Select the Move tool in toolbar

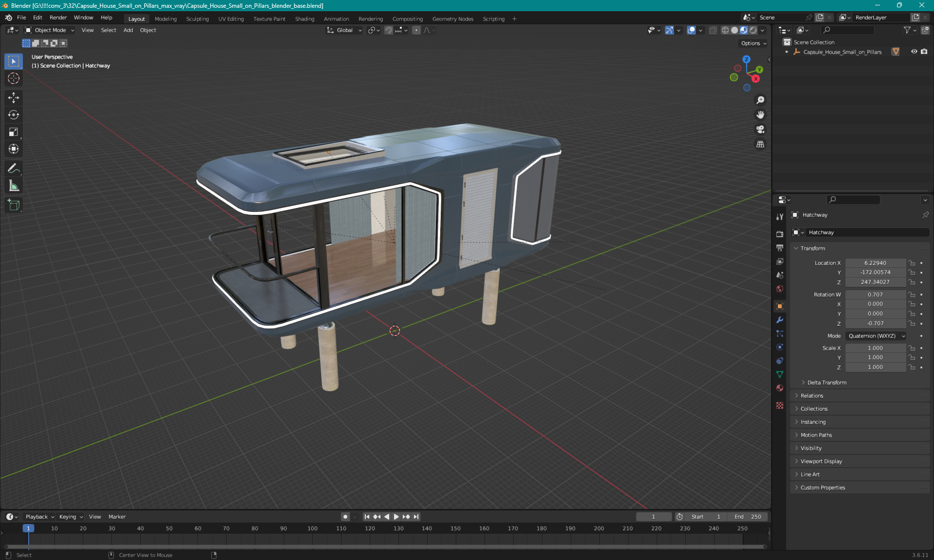14,97
